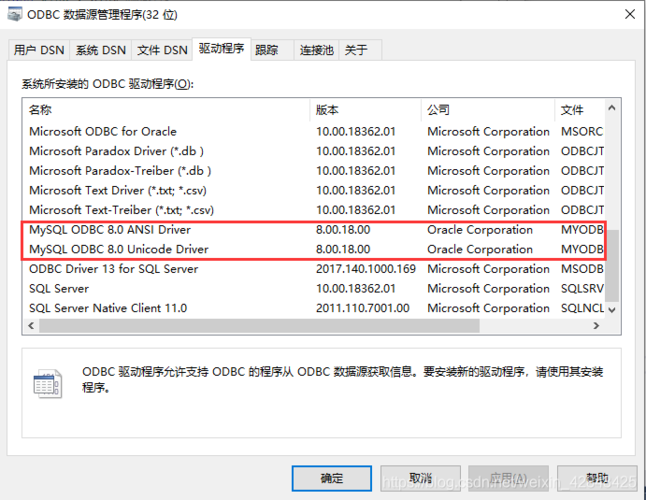Click the driver list scroll down arrow

coord(612,310)
